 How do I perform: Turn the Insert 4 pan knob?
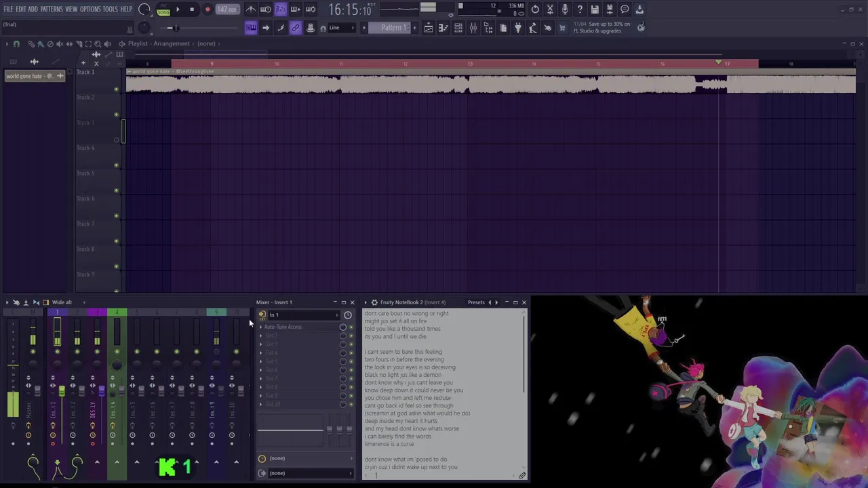coord(117,365)
